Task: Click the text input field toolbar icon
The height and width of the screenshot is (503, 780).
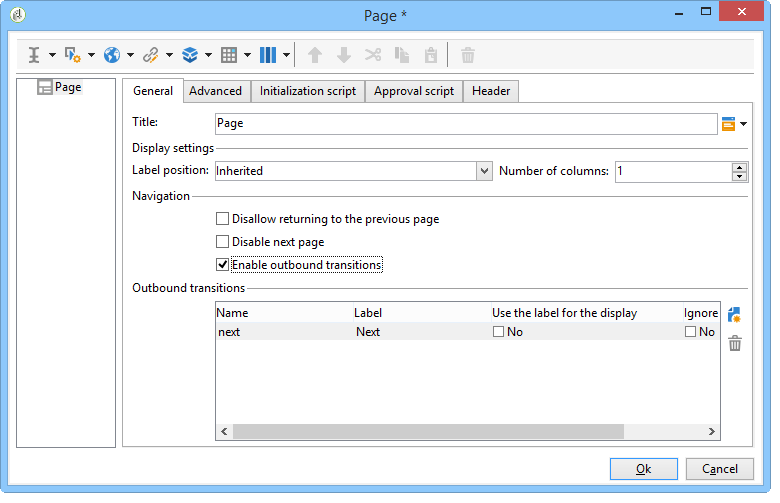Action: coord(34,55)
